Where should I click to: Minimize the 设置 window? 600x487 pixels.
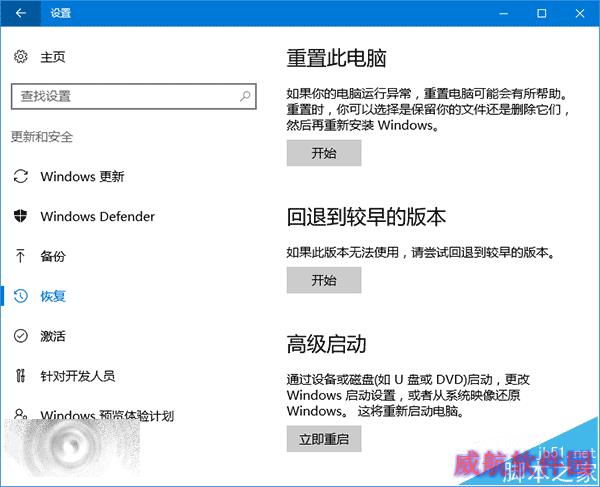[504, 13]
